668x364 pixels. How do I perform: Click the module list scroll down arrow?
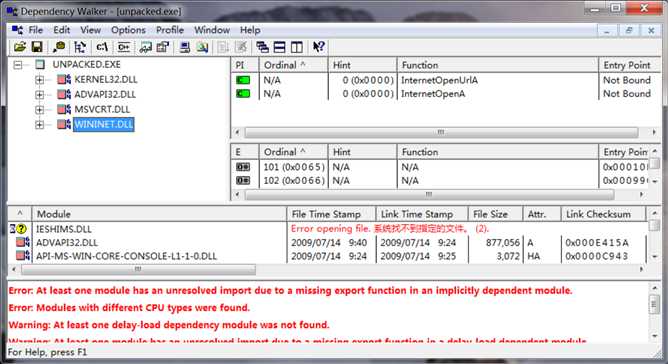655,257
